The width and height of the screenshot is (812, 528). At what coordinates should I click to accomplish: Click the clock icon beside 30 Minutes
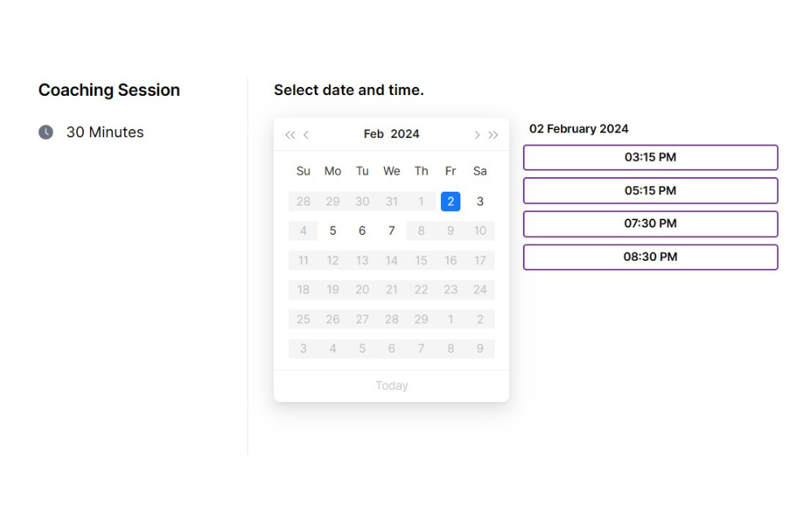[x=45, y=132]
